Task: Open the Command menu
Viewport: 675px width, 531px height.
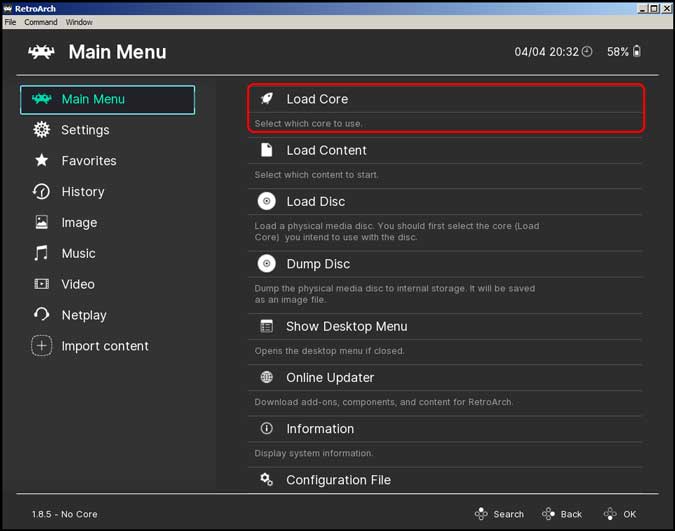Action: 40,22
